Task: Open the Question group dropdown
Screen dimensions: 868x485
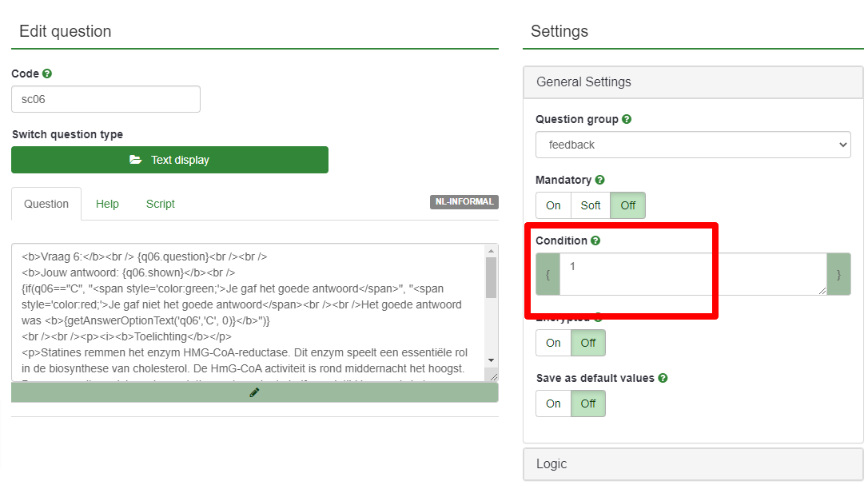Action: click(x=693, y=145)
